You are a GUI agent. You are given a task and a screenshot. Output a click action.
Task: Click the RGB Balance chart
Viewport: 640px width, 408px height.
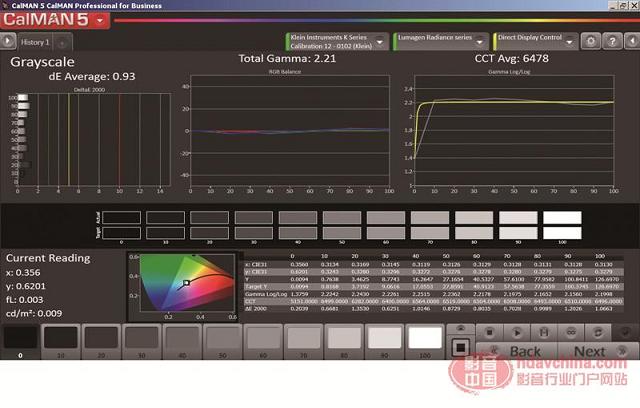pos(290,131)
